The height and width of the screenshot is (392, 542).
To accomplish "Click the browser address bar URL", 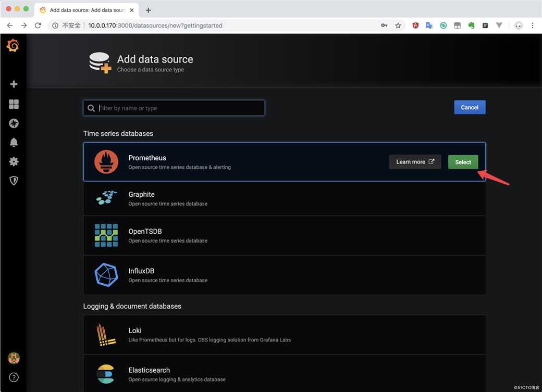I will tap(155, 25).
